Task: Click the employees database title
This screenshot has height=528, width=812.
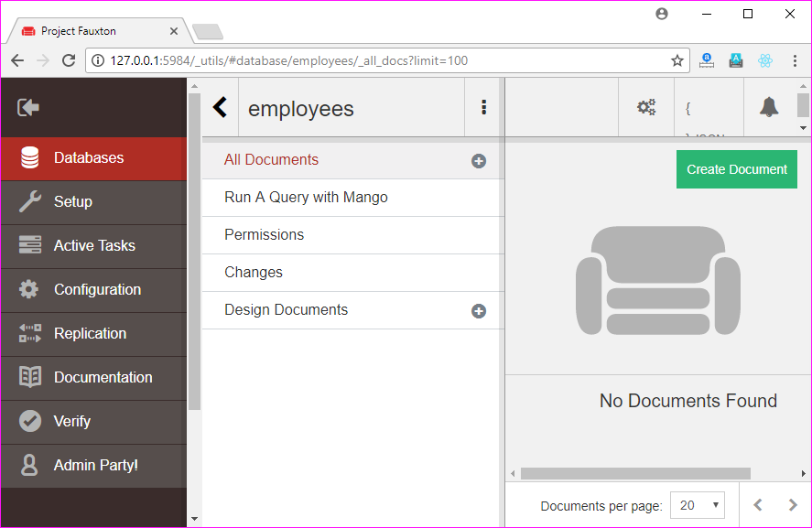Action: [301, 109]
